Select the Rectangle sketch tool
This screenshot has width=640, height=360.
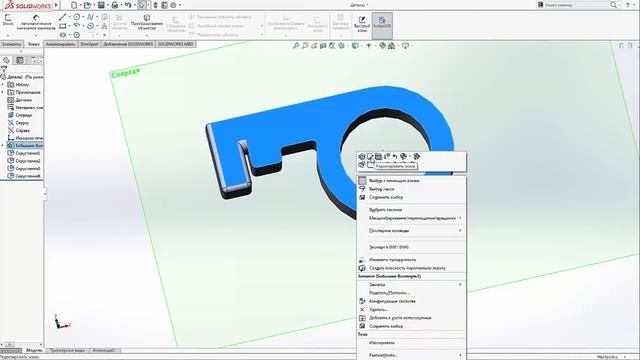62,26
